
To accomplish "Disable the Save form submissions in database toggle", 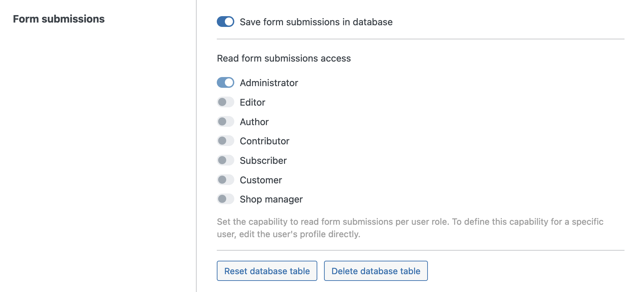I will point(225,22).
